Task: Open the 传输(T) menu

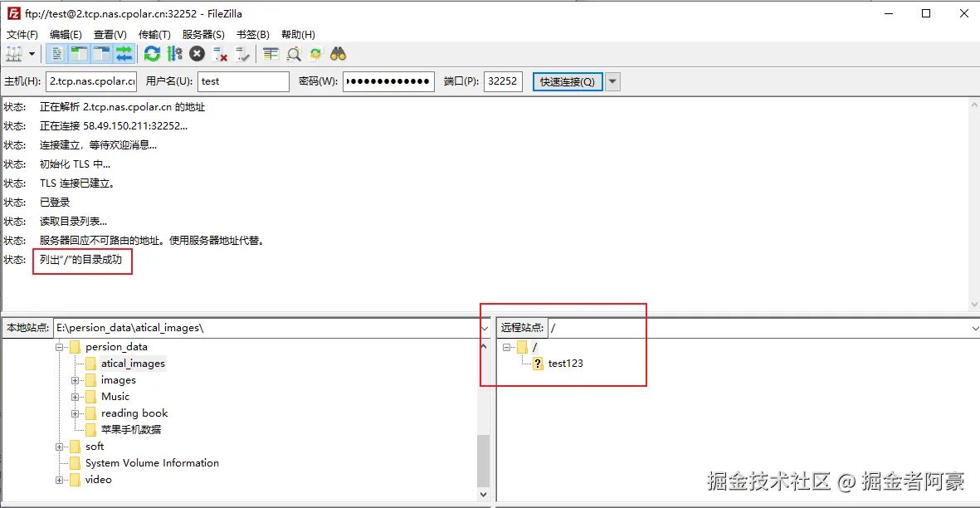Action: 154,34
